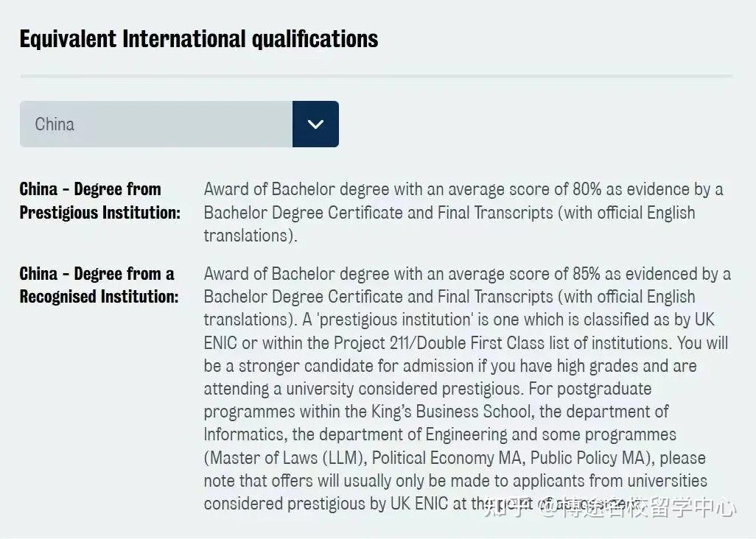The height and width of the screenshot is (539, 756).
Task: Select the Degree from a Recognised Institution label
Action: pos(99,285)
